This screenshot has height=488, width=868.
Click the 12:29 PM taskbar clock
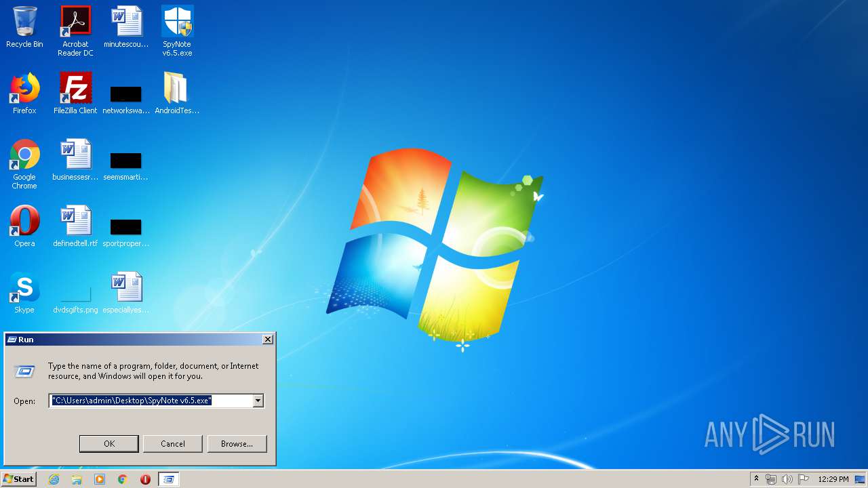pyautogui.click(x=833, y=479)
